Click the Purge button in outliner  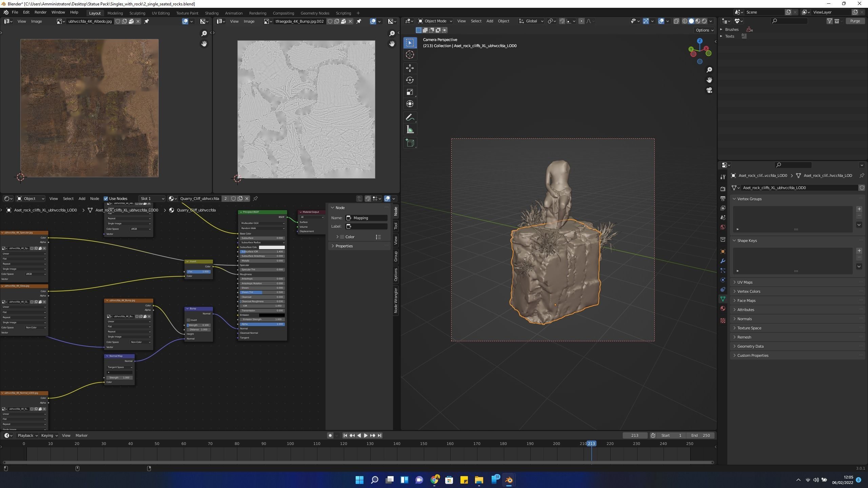click(x=854, y=21)
